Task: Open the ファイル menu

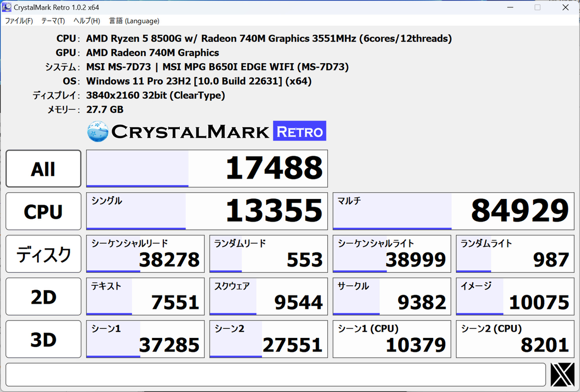Action: tap(19, 21)
